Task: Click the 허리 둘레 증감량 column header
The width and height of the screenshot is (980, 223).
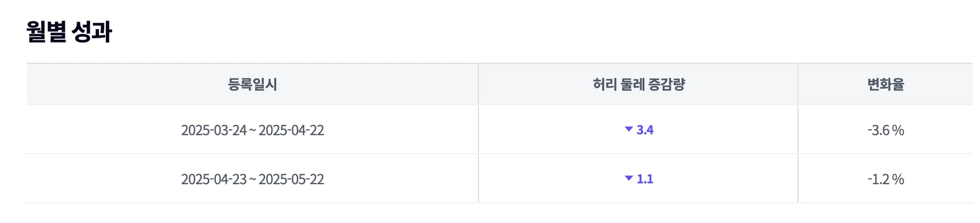Action: pos(639,84)
